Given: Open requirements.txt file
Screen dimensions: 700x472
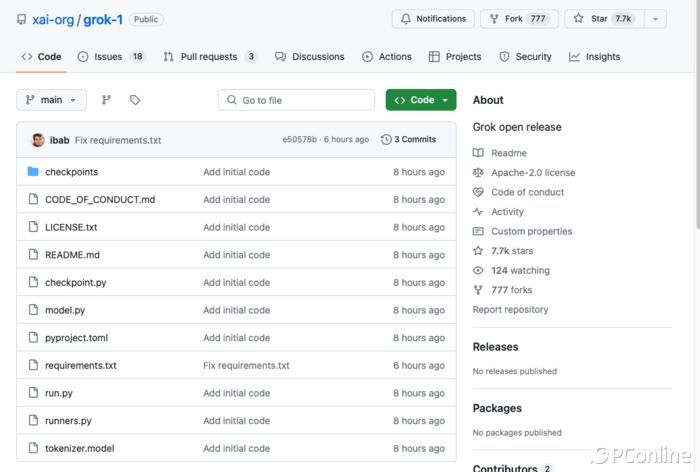Looking at the screenshot, I should tap(81, 366).
